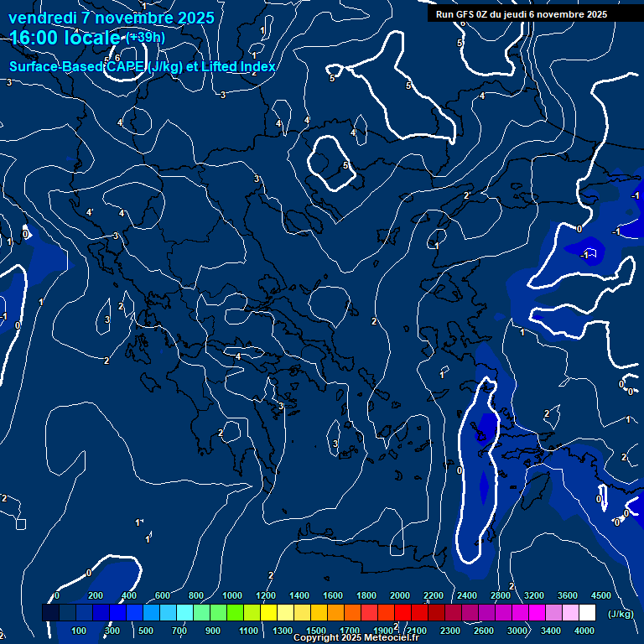Click the "4000" legend value

click(584, 631)
